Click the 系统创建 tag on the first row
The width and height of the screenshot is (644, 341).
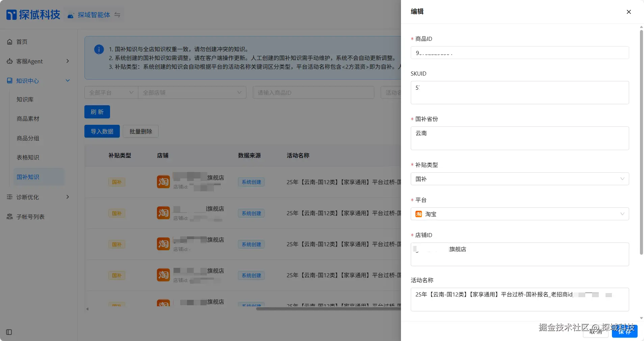point(251,182)
